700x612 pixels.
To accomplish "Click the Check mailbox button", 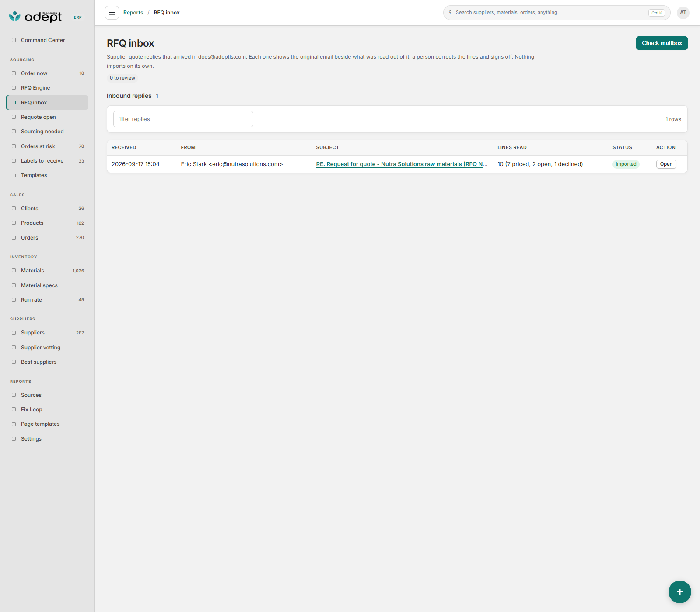I will 661,43.
